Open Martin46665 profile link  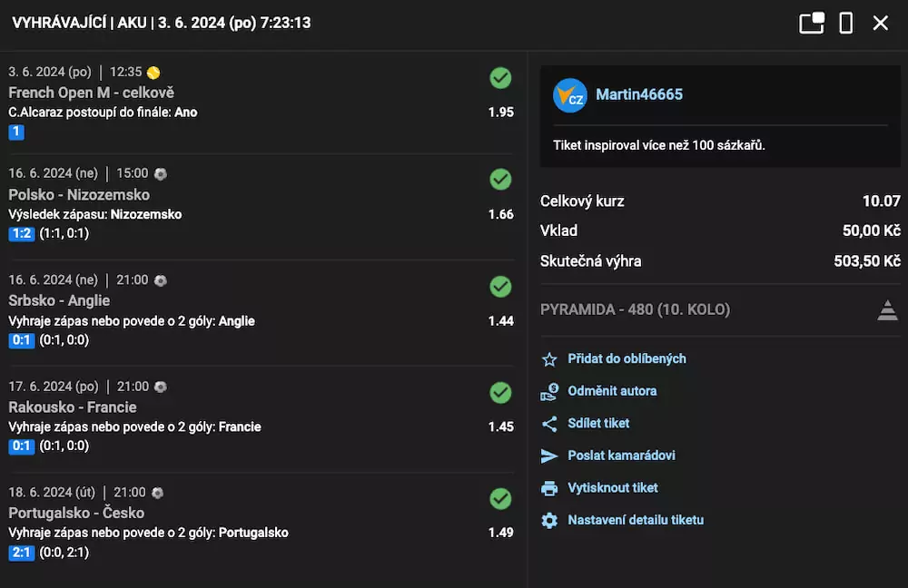639,94
